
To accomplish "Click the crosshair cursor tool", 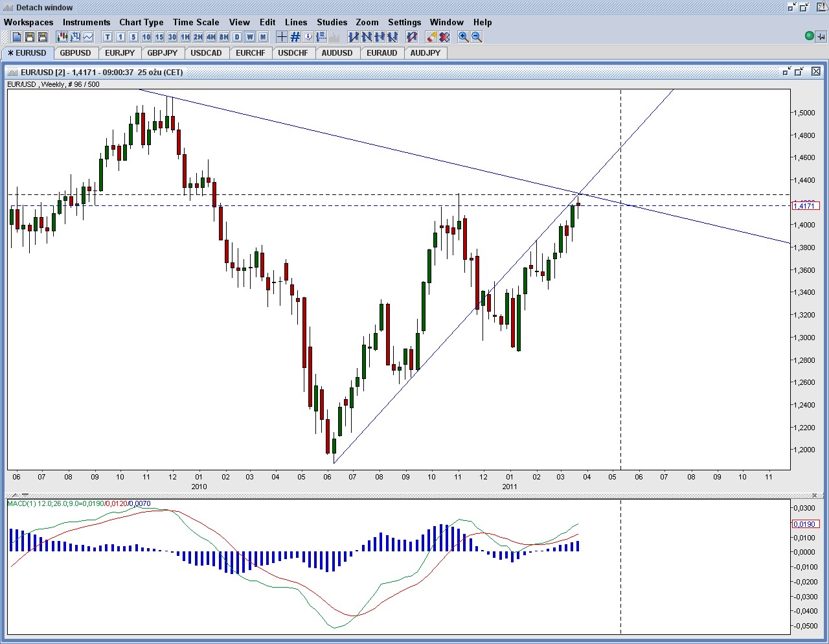I will tap(282, 37).
